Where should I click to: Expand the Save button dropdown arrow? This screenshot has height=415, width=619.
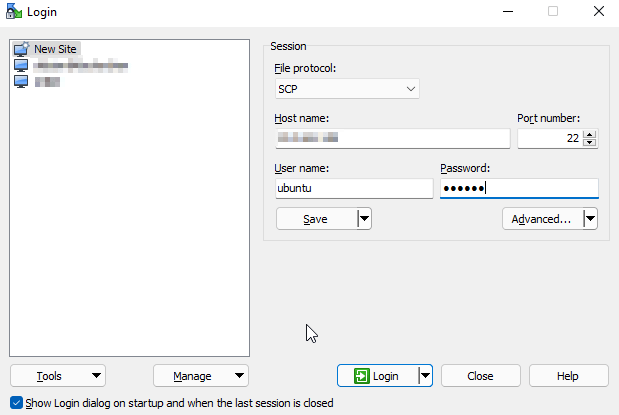(x=363, y=219)
